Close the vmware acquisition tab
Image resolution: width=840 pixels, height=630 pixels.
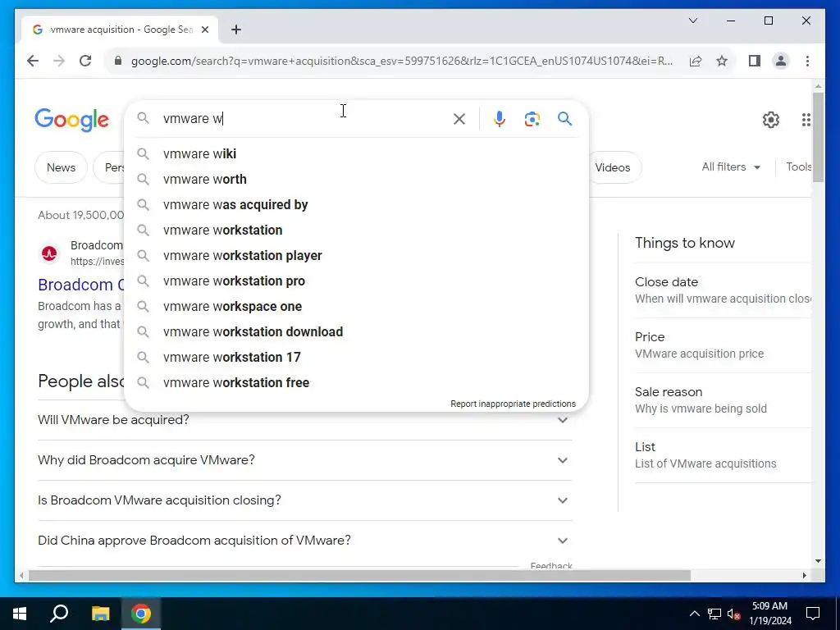204,30
